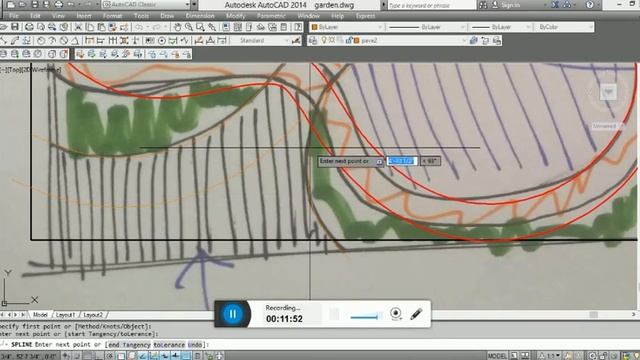The height and width of the screenshot is (360, 640).
Task: Click New file icon in Quick Access toolbar
Action: (x=11, y=5)
